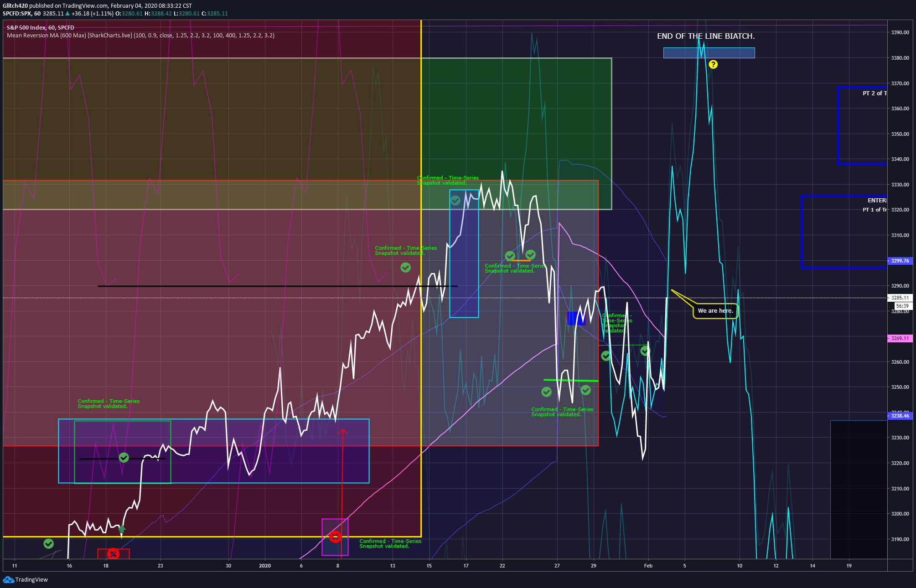This screenshot has height=588, width=916.
Task: Click the current price label 3285.11
Action: (x=900, y=298)
